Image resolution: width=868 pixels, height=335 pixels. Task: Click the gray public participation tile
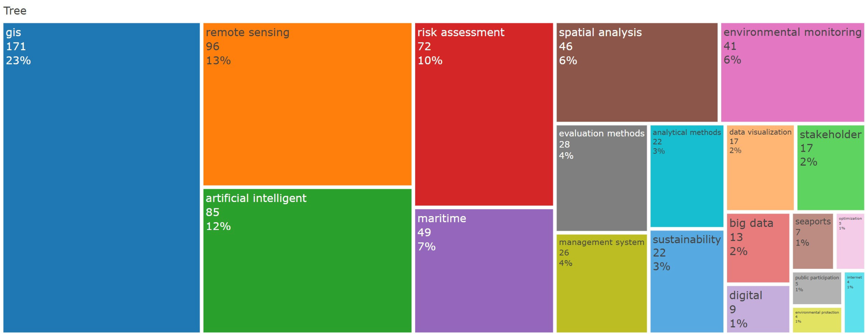816,288
